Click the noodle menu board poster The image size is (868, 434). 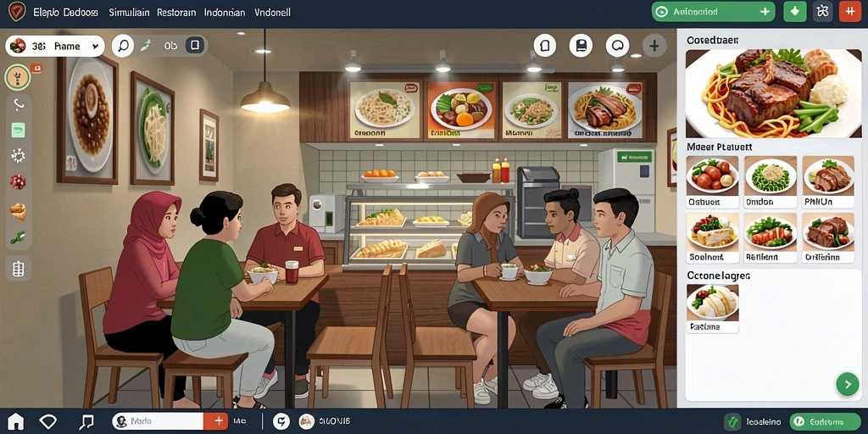click(x=385, y=109)
